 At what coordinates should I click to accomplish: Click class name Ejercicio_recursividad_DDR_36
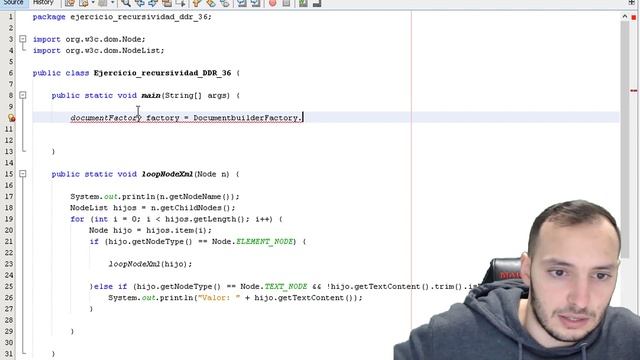click(162, 73)
